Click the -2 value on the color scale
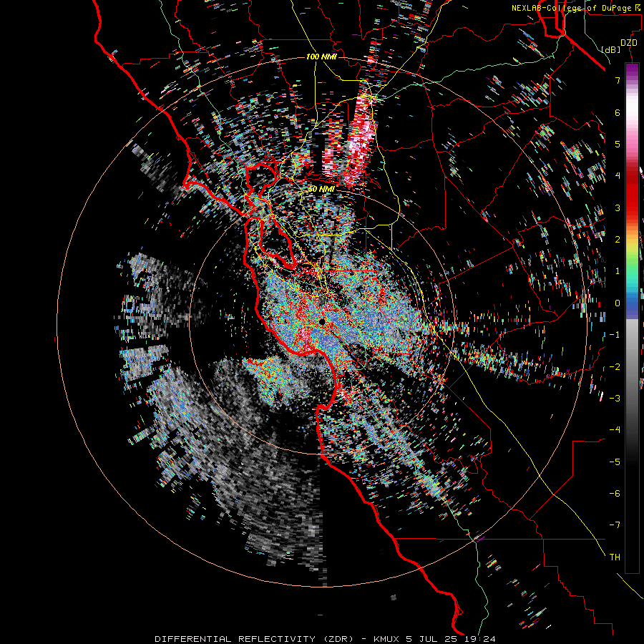 point(615,366)
